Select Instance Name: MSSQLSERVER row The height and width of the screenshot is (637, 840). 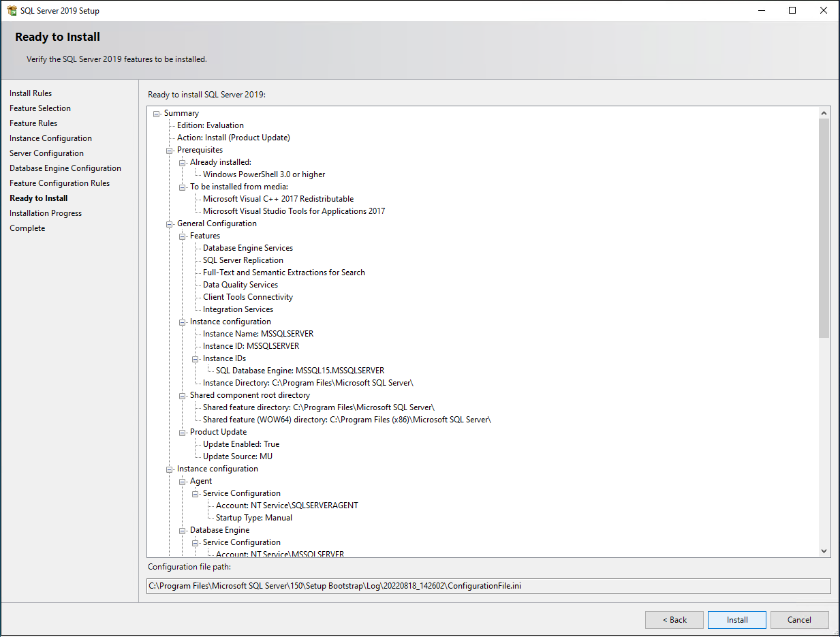click(x=258, y=334)
